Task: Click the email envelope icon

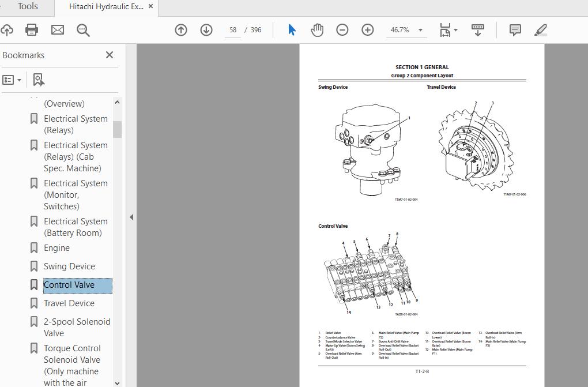Action: coord(58,30)
